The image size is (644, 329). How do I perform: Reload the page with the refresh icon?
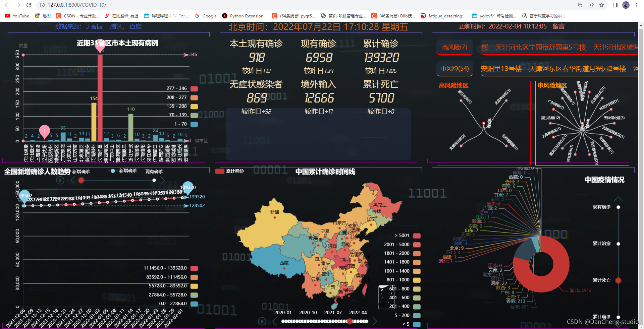click(29, 5)
